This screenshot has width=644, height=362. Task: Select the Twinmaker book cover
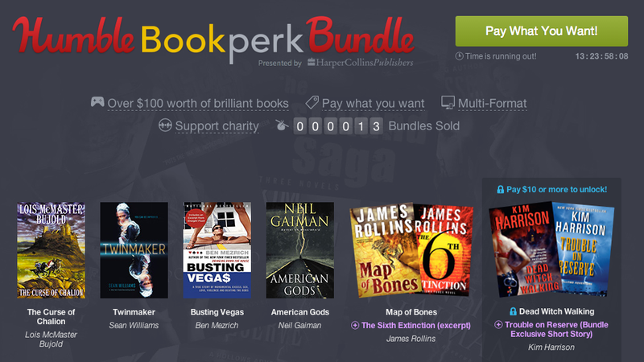134,250
